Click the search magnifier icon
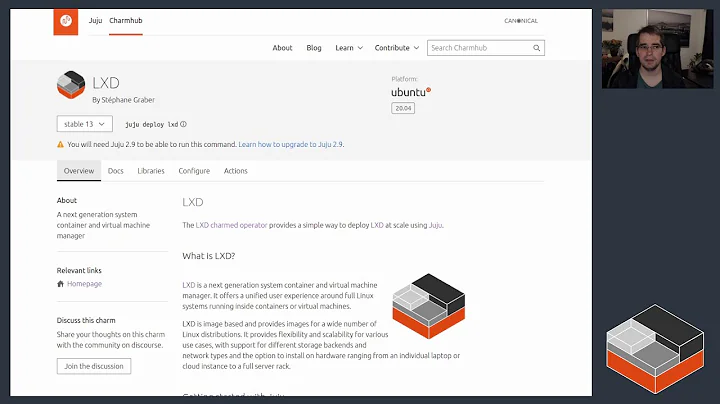 point(536,48)
